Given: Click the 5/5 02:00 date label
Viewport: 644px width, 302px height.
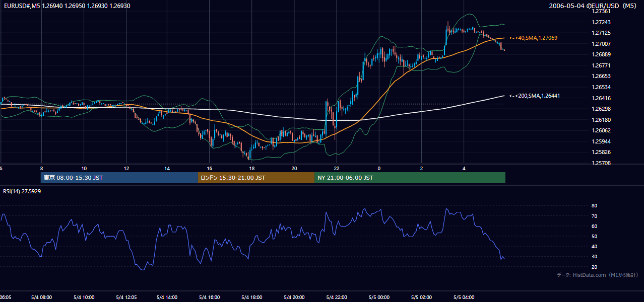Looking at the screenshot, I should click(x=421, y=297).
